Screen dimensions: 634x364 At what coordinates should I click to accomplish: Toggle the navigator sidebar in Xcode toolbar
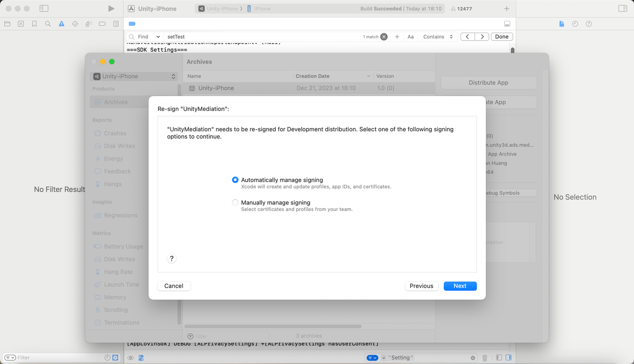tap(44, 8)
